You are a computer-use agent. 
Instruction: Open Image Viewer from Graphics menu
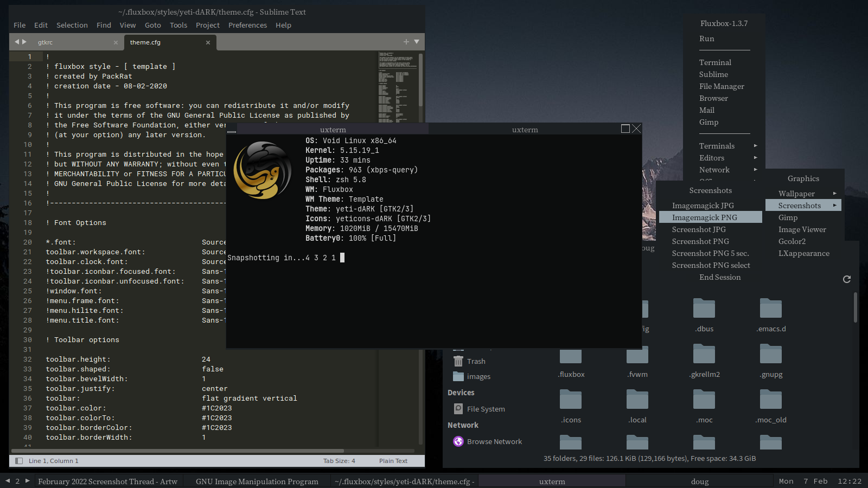pos(802,229)
